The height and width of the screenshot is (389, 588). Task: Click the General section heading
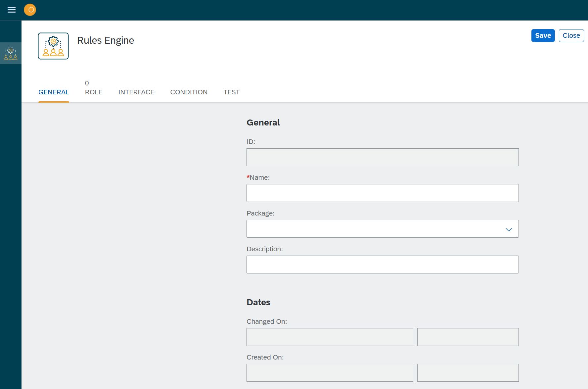(263, 122)
